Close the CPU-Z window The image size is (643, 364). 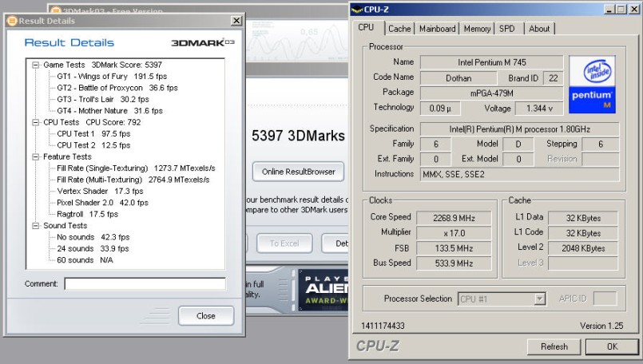point(633,10)
